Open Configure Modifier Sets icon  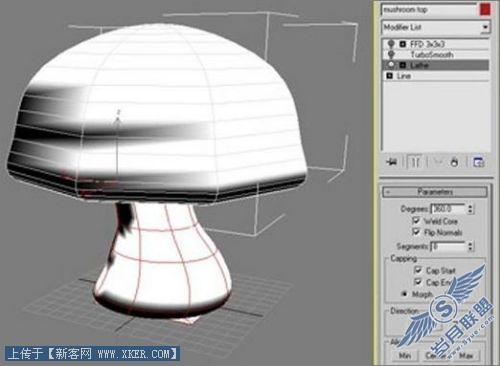pyautogui.click(x=479, y=162)
